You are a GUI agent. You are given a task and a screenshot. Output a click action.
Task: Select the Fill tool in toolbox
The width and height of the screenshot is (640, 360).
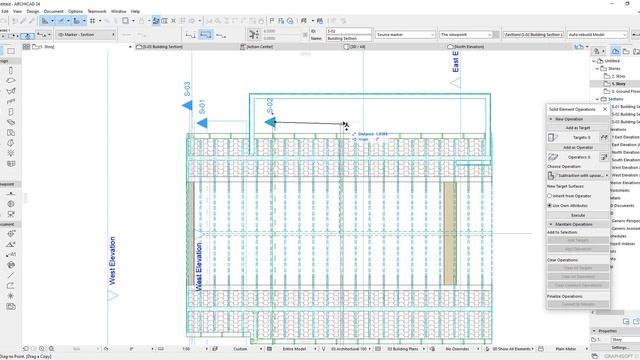pos(11,265)
